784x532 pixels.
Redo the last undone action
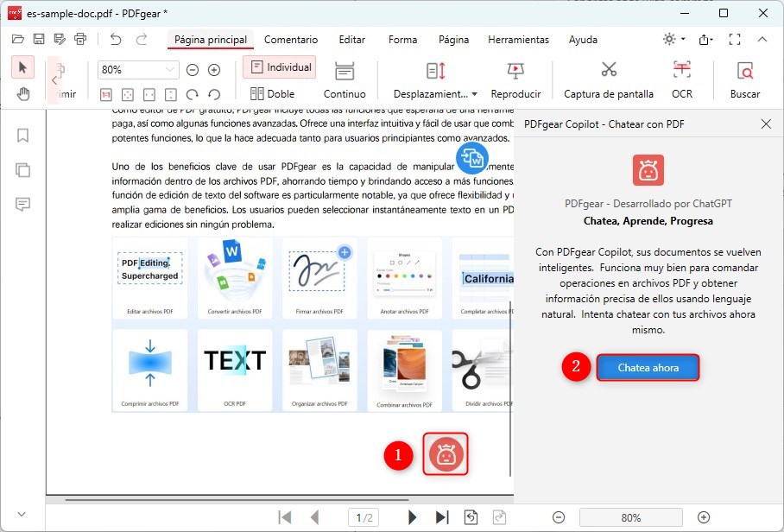[x=142, y=39]
